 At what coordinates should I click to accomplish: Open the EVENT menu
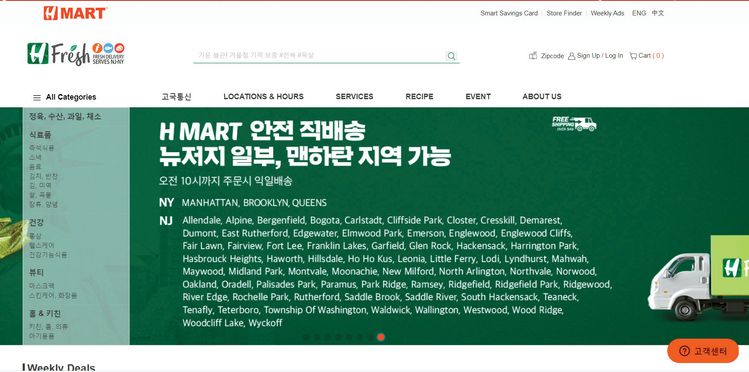[478, 96]
